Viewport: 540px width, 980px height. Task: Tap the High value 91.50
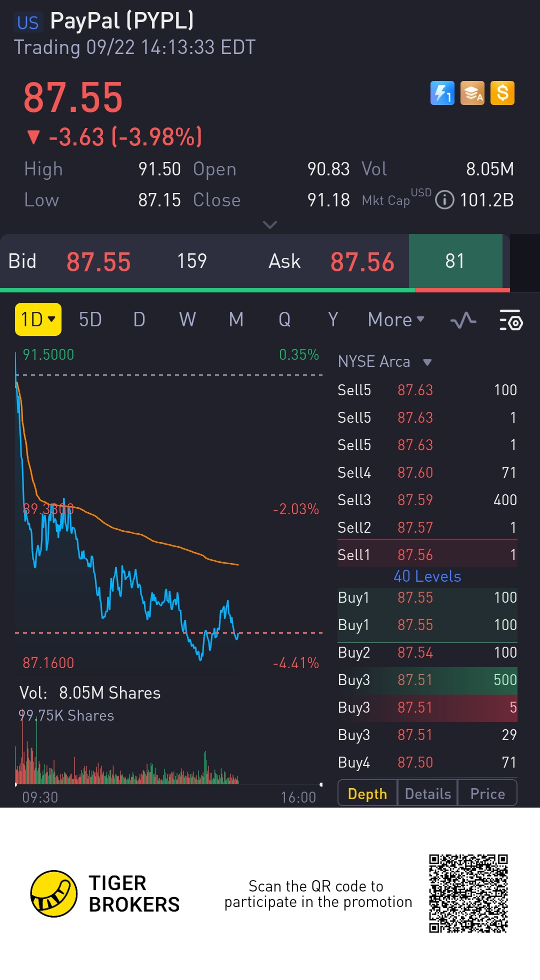point(159,169)
